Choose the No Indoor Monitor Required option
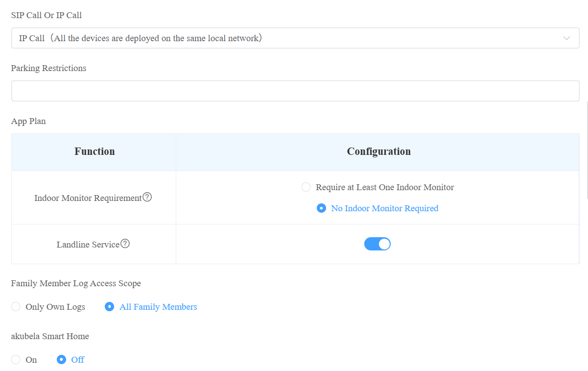The height and width of the screenshot is (371, 588). click(x=321, y=208)
